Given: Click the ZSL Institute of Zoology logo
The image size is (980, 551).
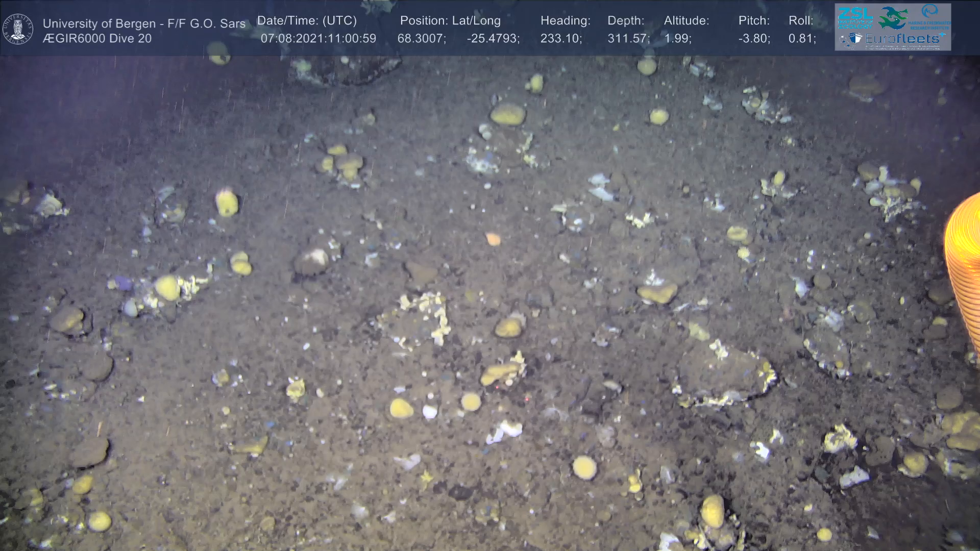Looking at the screenshot, I should click(x=854, y=18).
